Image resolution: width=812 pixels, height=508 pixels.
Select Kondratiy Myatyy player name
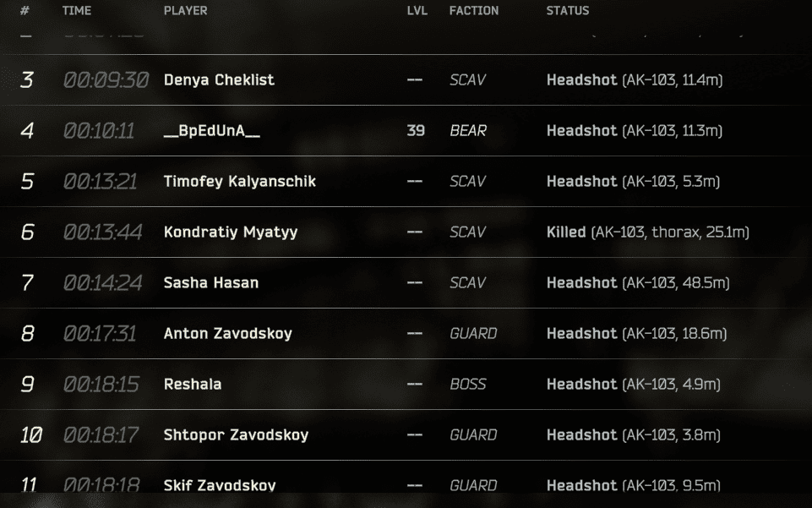(231, 232)
